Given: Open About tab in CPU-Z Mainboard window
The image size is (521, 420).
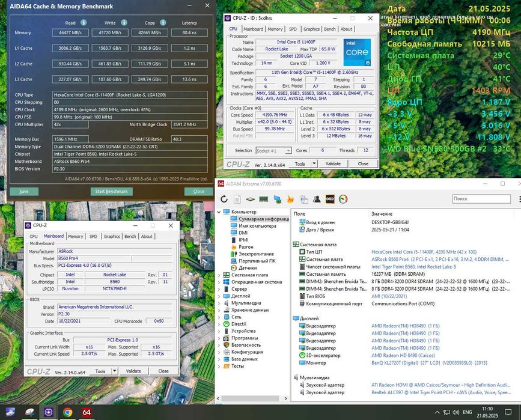Looking at the screenshot, I should pos(147,236).
